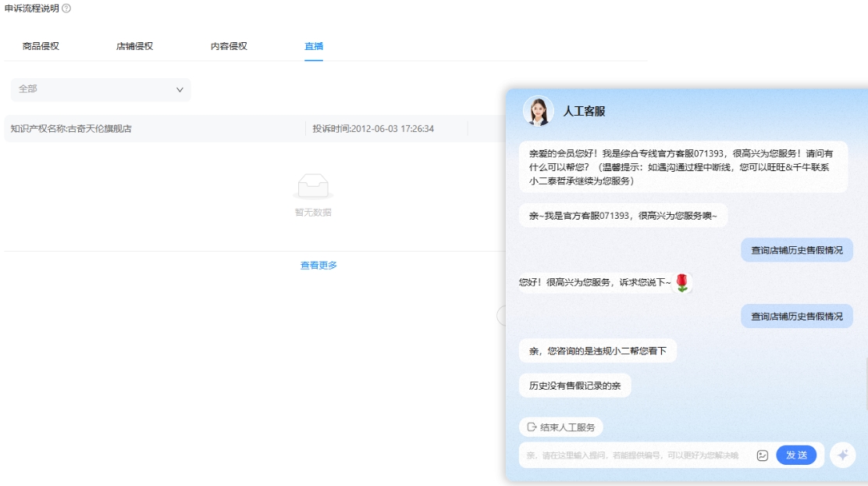868x486 pixels.
Task: Click the rose emoji in the chat
Action: [x=681, y=283]
